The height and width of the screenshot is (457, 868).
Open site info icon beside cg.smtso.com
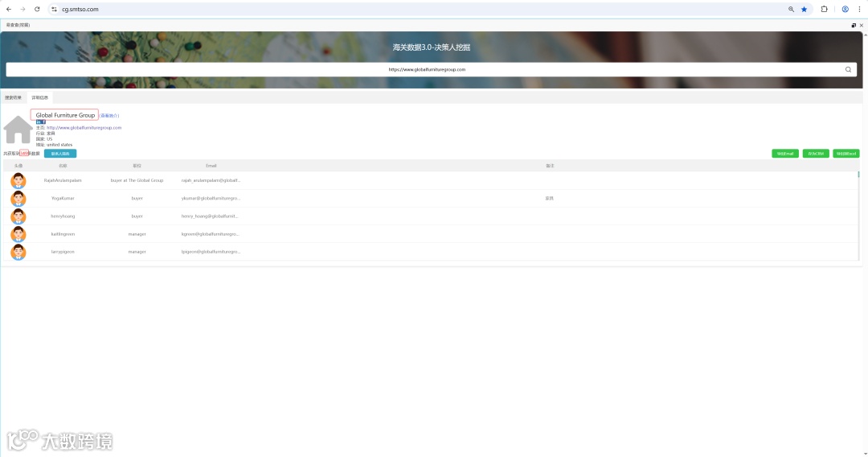[55, 9]
